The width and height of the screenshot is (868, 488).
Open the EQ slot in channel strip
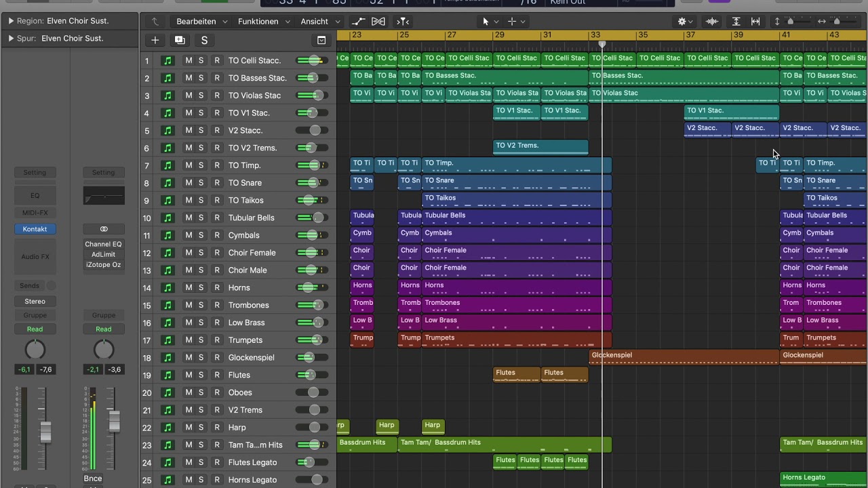[x=35, y=195]
